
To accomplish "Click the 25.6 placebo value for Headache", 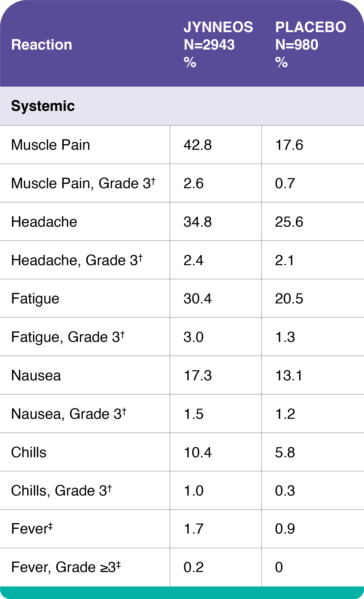I will click(x=289, y=222).
